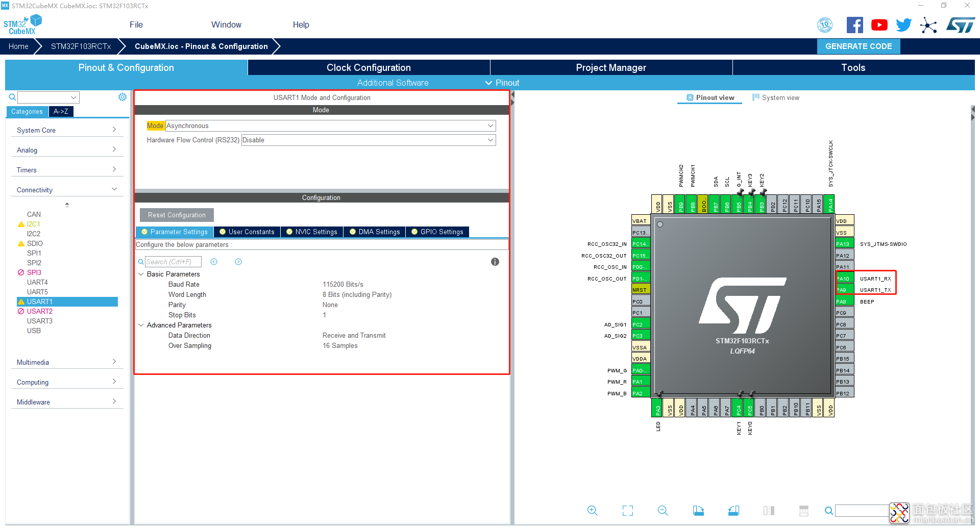This screenshot has width=980, height=529.
Task: Open the settings gear in the categories panel
Action: [122, 97]
